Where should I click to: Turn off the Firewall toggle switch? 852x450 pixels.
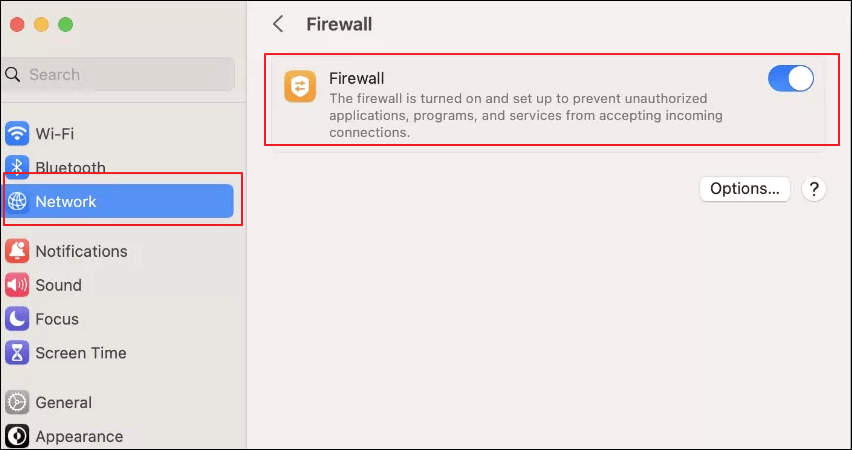[x=790, y=79]
